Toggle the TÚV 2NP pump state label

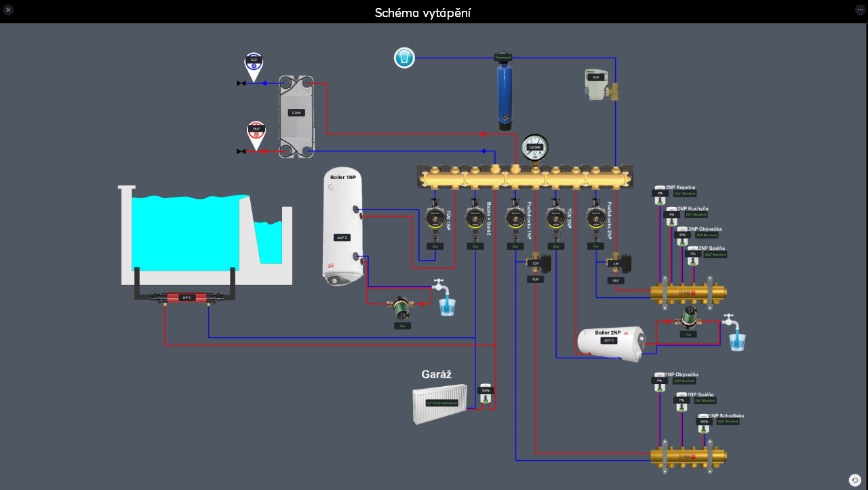556,246
